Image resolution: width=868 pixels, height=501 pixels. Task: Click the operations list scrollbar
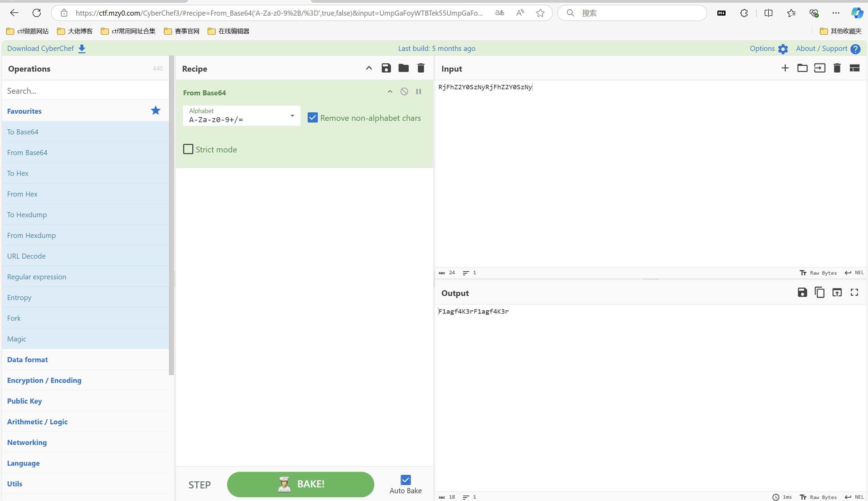click(172, 215)
